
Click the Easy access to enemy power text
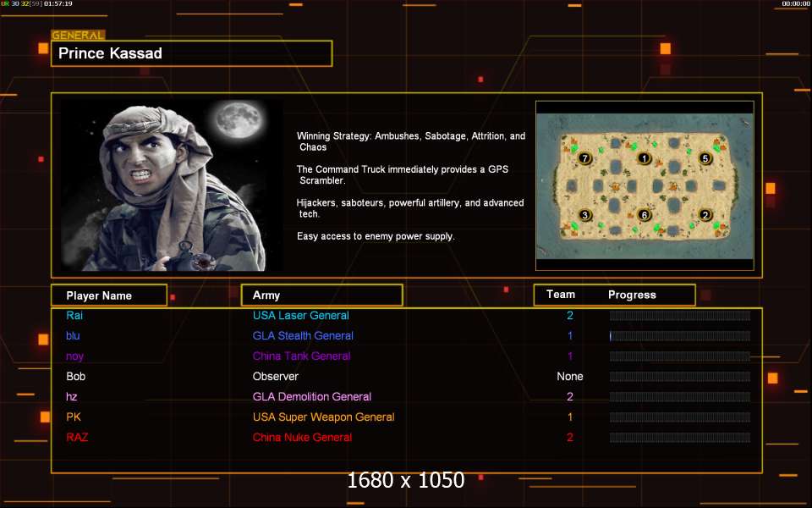(376, 236)
